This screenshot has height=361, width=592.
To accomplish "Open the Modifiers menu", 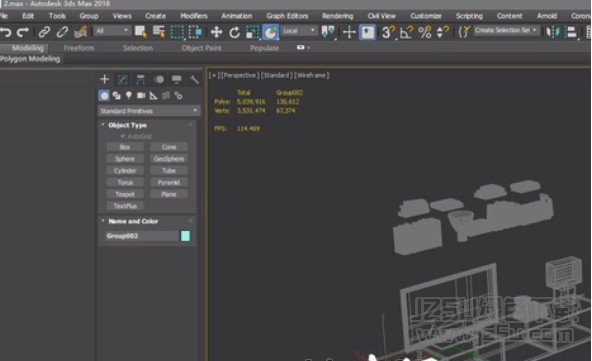I will pyautogui.click(x=194, y=16).
